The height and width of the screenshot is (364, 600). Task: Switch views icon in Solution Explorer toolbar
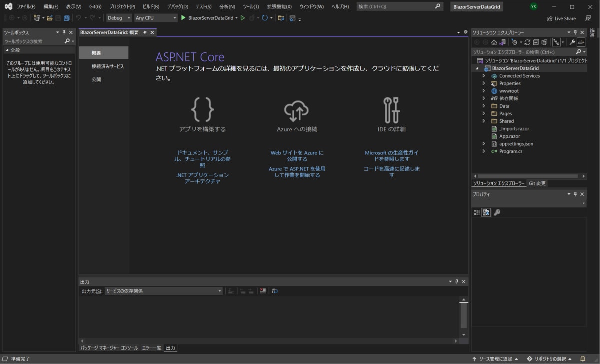point(503,42)
